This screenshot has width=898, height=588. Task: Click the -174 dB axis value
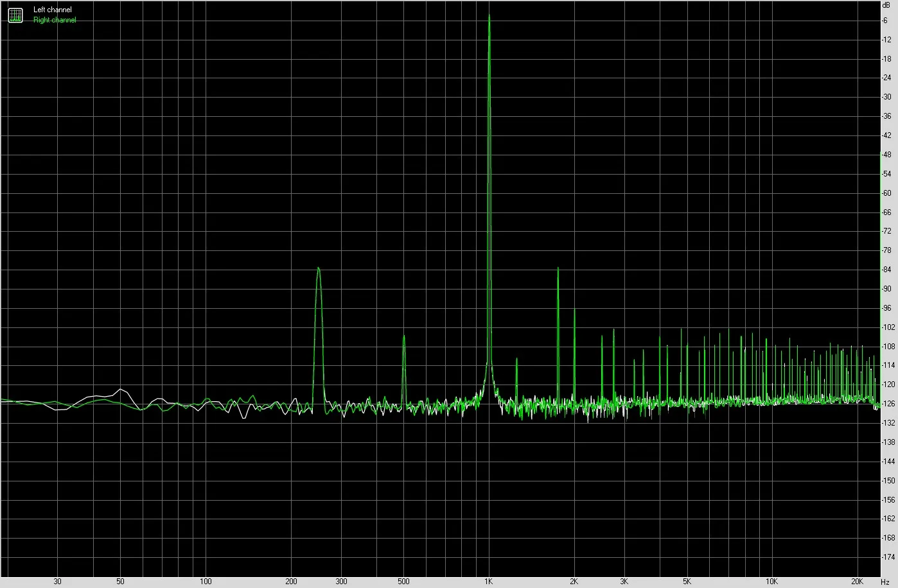888,557
